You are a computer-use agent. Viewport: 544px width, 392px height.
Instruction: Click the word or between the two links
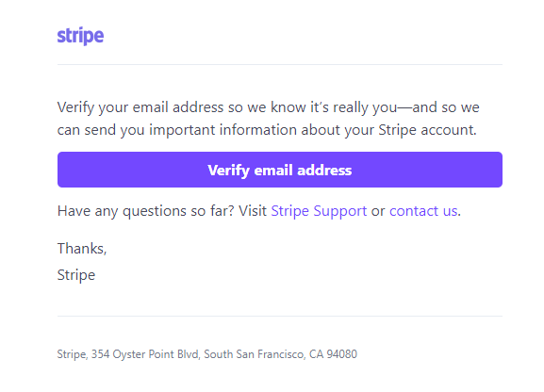tap(378, 212)
